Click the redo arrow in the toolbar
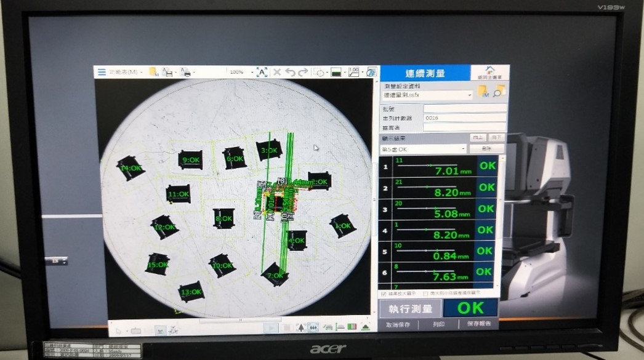 point(302,73)
